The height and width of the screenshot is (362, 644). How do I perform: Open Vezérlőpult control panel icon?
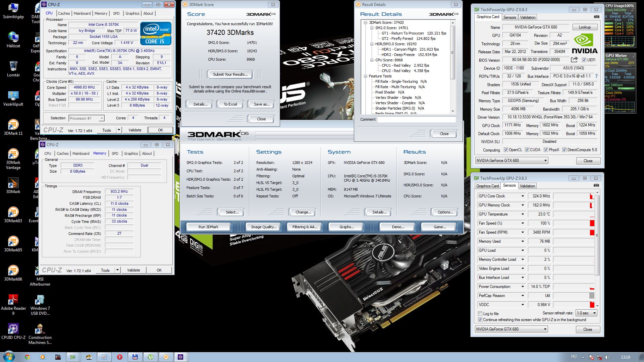click(x=13, y=98)
